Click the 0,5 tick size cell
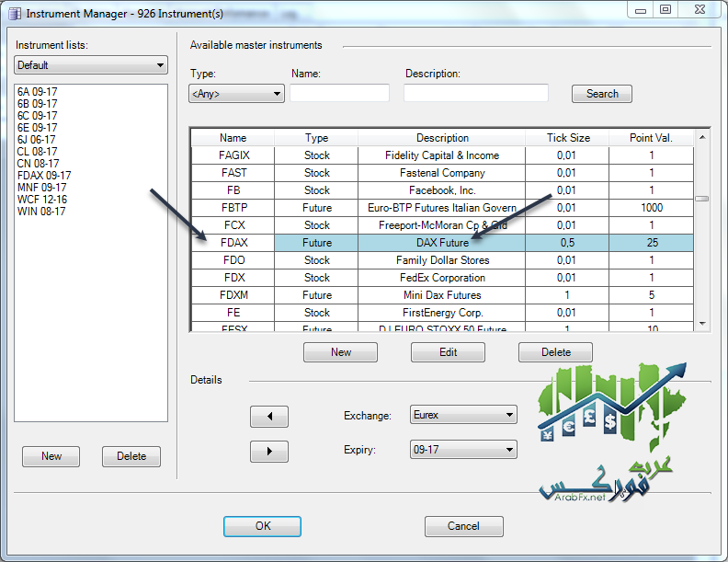Image resolution: width=728 pixels, height=562 pixels. [x=567, y=243]
